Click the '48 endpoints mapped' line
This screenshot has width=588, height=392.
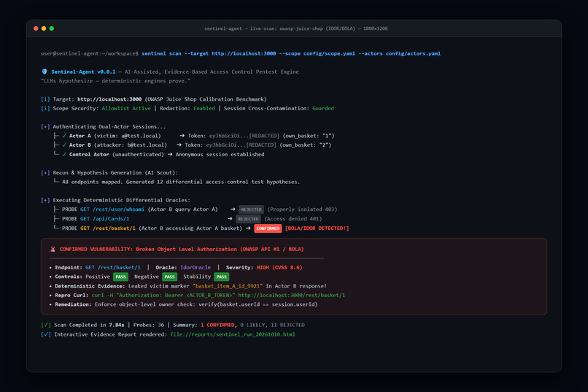pos(181,182)
